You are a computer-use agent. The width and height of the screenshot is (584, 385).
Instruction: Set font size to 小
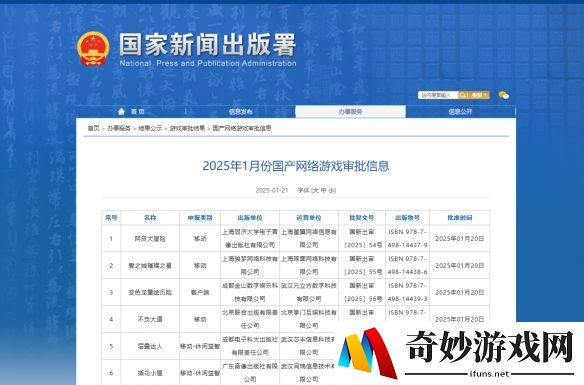tap(331, 190)
